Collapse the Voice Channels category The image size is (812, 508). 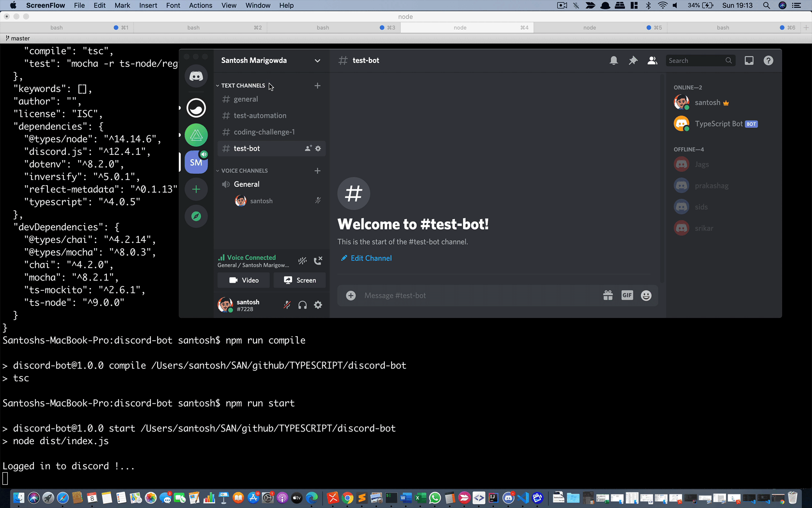coord(244,171)
